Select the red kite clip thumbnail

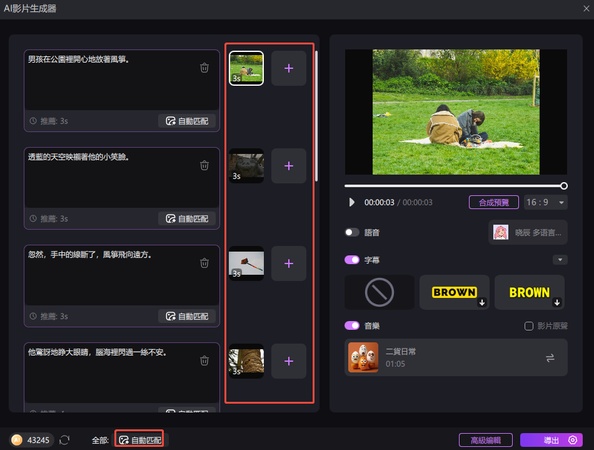[247, 264]
